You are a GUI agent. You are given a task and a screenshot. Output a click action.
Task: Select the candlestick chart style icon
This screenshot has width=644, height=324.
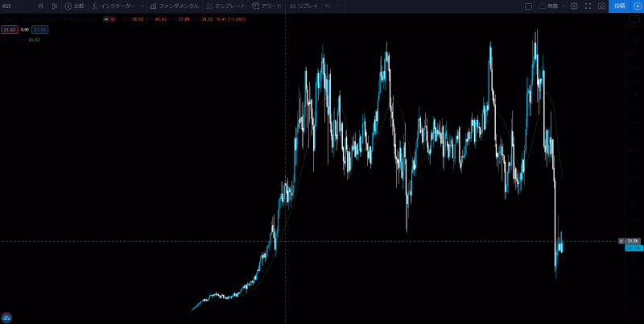coord(55,6)
